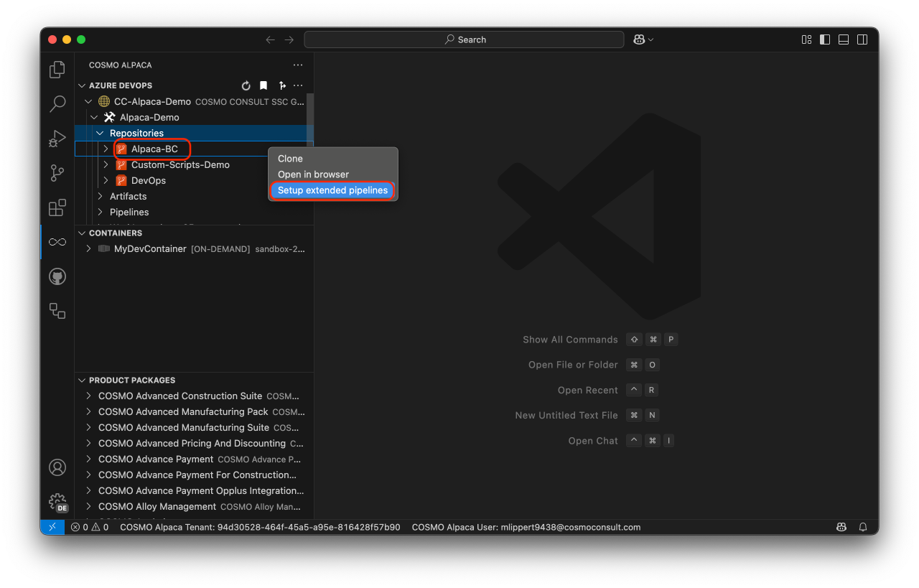Refresh the Azure DevOps tree
The width and height of the screenshot is (919, 588).
point(246,85)
